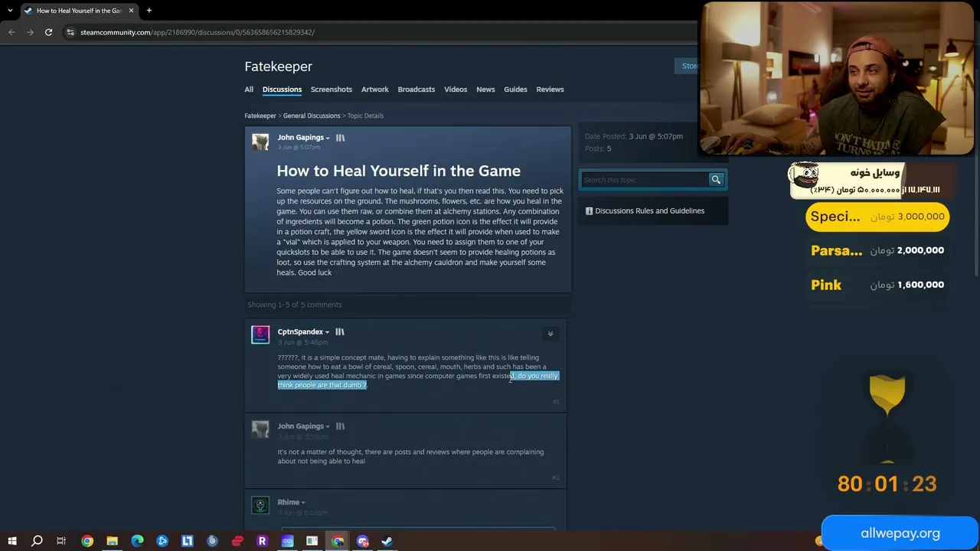
Task: Close the 'How to Heal Yourself' tab
Action: pyautogui.click(x=131, y=11)
